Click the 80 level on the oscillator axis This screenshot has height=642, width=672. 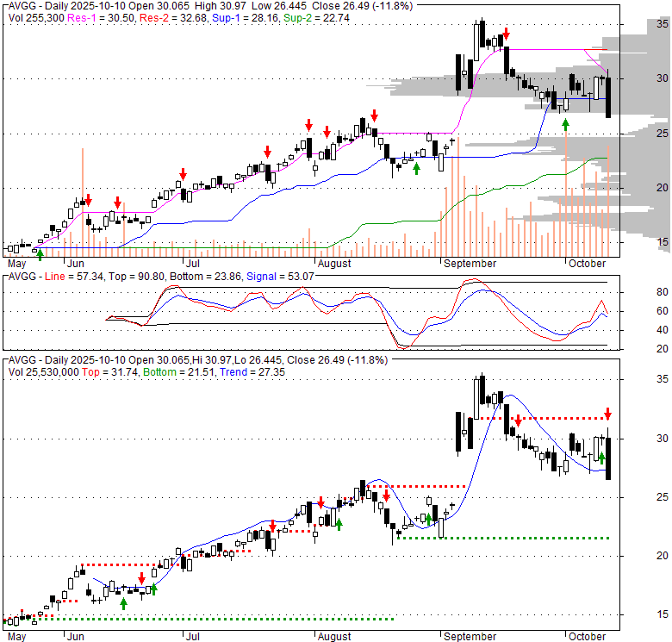(663, 292)
